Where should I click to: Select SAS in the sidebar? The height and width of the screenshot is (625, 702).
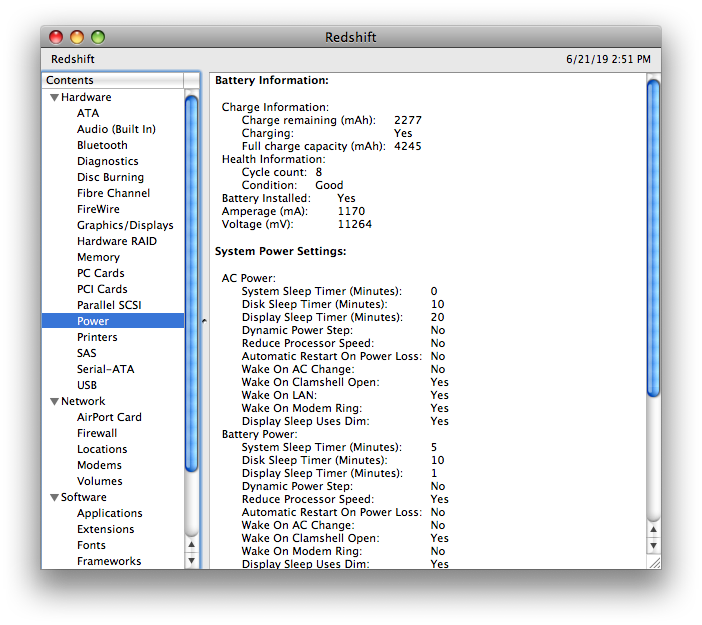point(86,354)
